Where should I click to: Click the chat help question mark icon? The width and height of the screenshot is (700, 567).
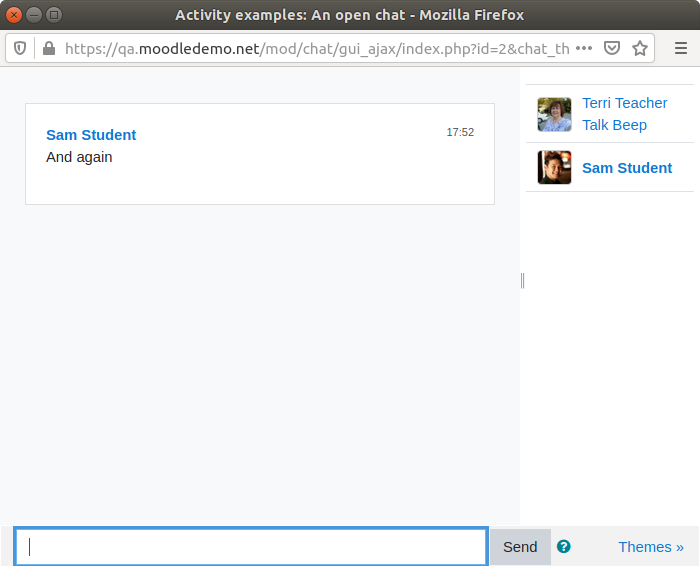click(563, 546)
